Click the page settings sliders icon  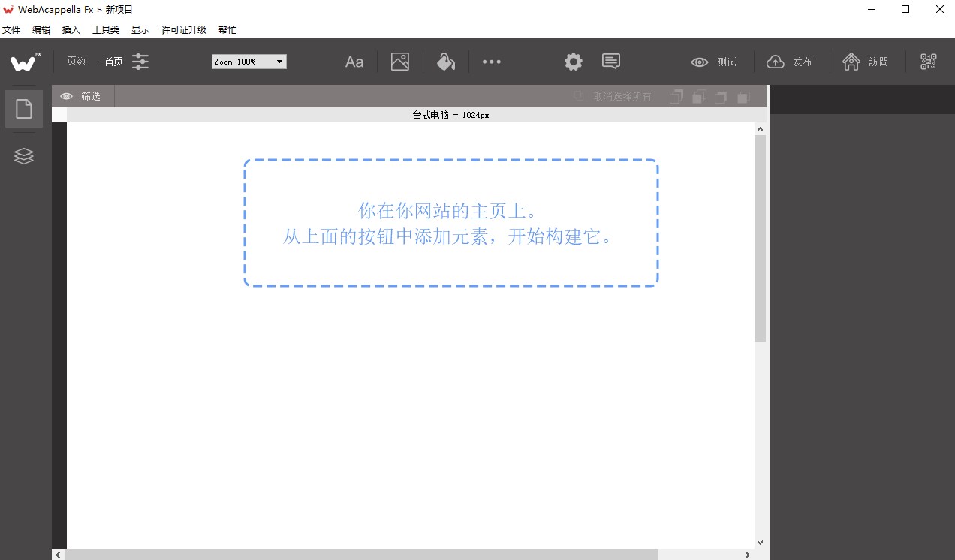click(140, 62)
